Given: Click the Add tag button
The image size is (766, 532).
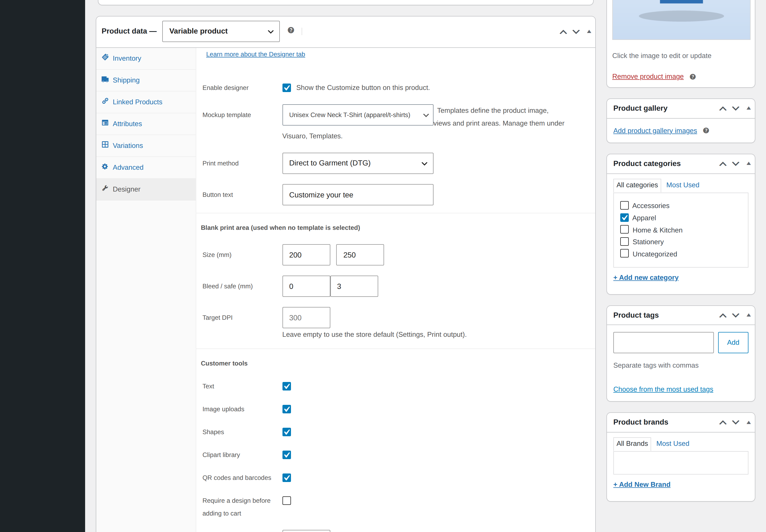Looking at the screenshot, I should pyautogui.click(x=733, y=343).
